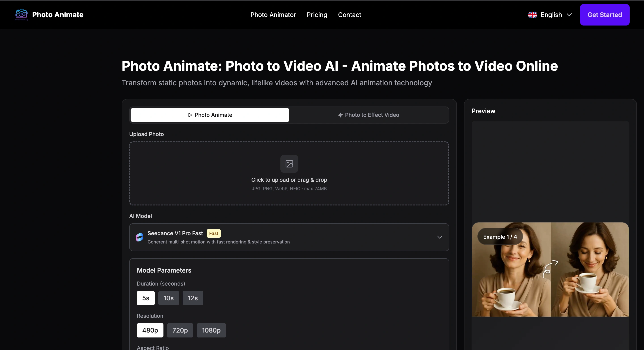Click the play triangle icon on Photo Animate tab
This screenshot has width=644, height=350.
click(190, 115)
